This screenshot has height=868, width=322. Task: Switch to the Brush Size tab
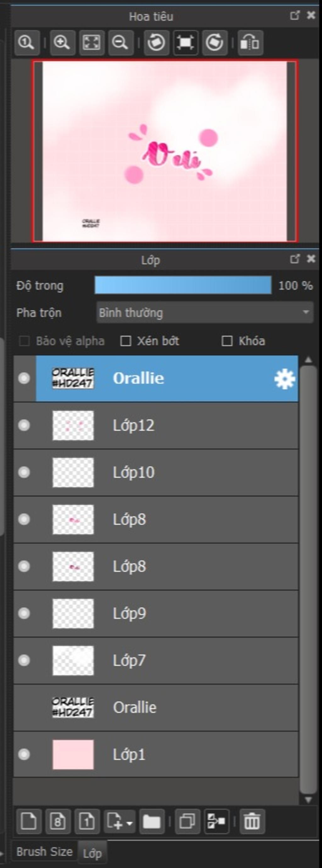(44, 852)
